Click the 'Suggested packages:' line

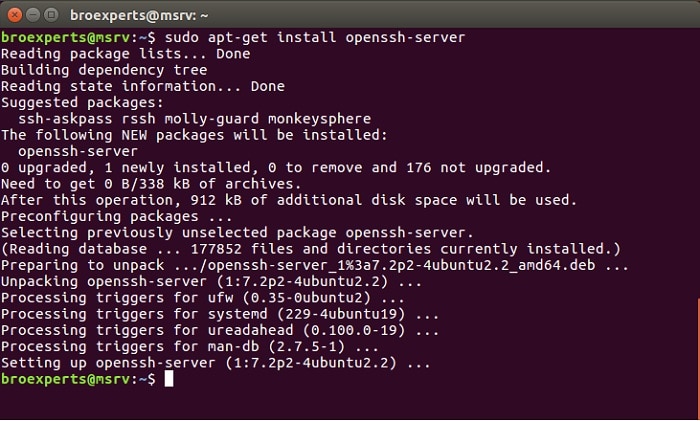79,103
